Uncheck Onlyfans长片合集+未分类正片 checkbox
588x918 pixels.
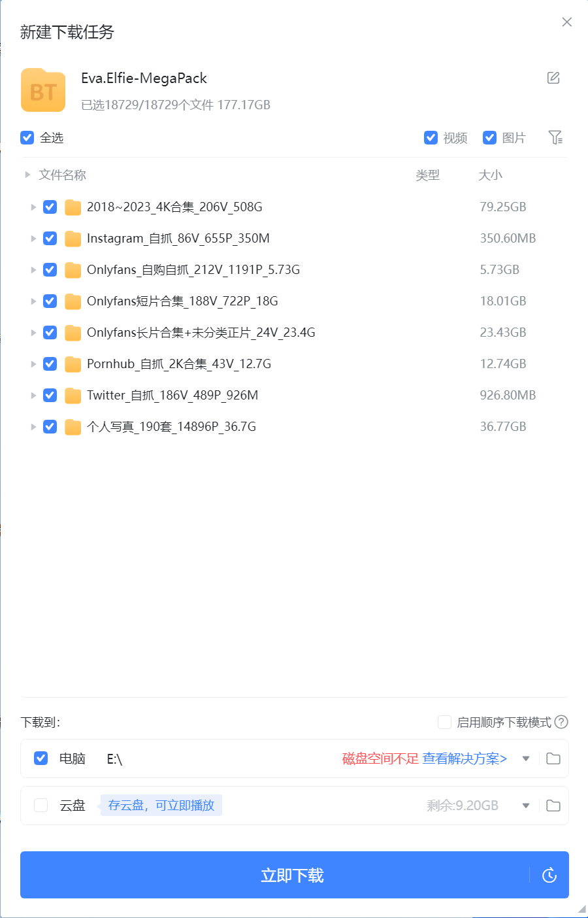(50, 332)
